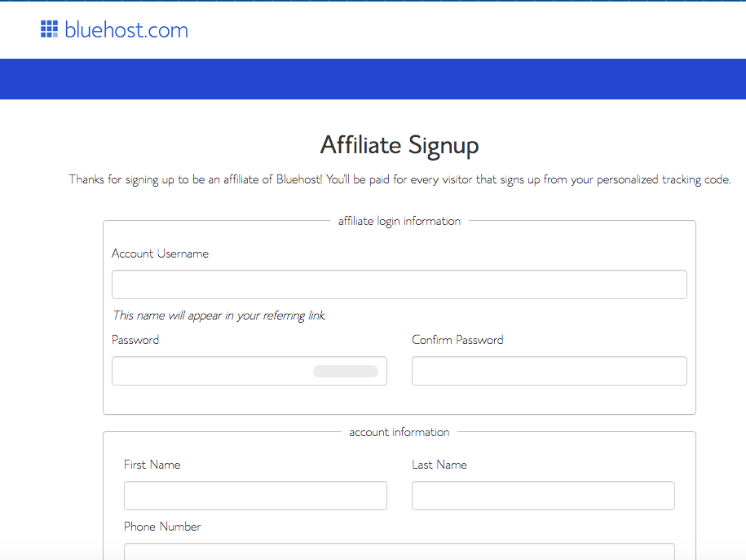Viewport: 746px width, 560px height.
Task: Click the gray password strength meter bar
Action: 346,371
